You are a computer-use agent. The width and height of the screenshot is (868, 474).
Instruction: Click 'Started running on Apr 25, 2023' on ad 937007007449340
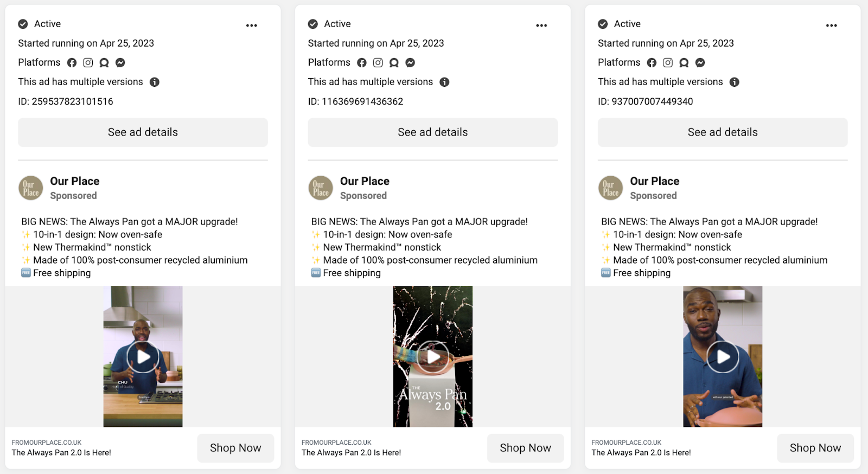666,43
